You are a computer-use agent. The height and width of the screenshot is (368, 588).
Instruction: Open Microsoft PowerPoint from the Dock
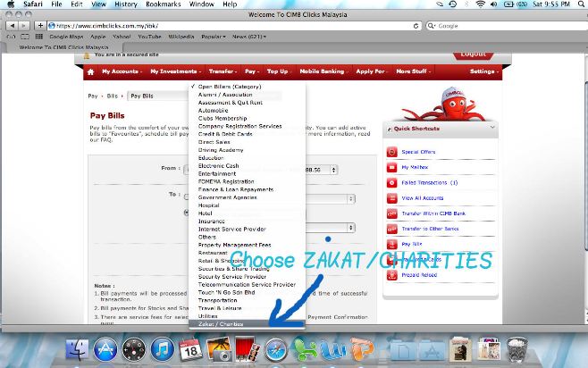point(362,349)
